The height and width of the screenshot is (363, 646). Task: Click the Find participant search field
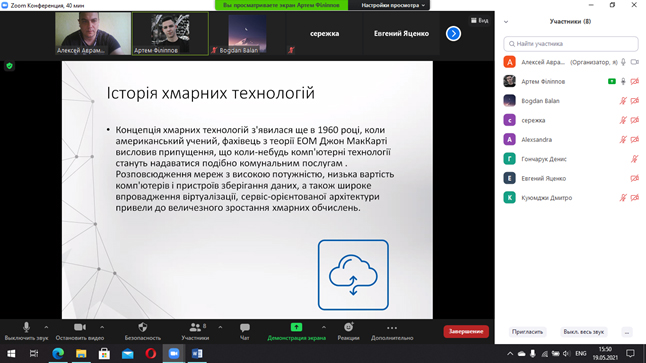[571, 44]
